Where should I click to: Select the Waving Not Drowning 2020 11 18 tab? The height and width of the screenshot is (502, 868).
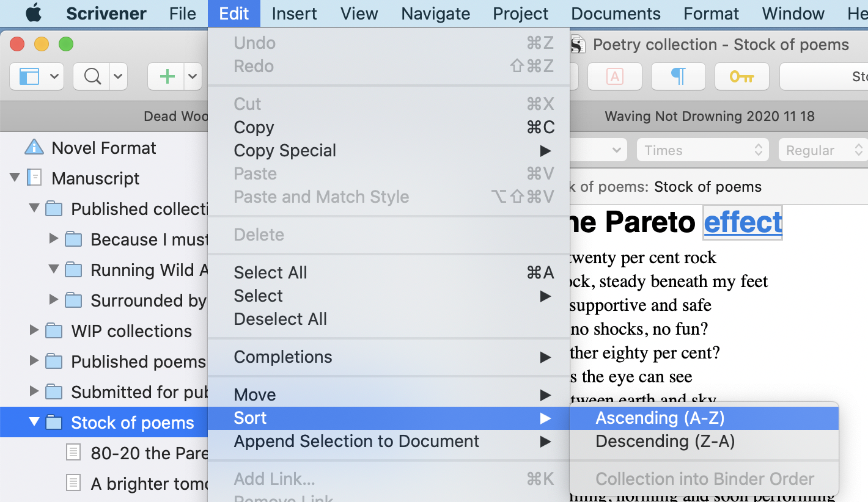(710, 116)
